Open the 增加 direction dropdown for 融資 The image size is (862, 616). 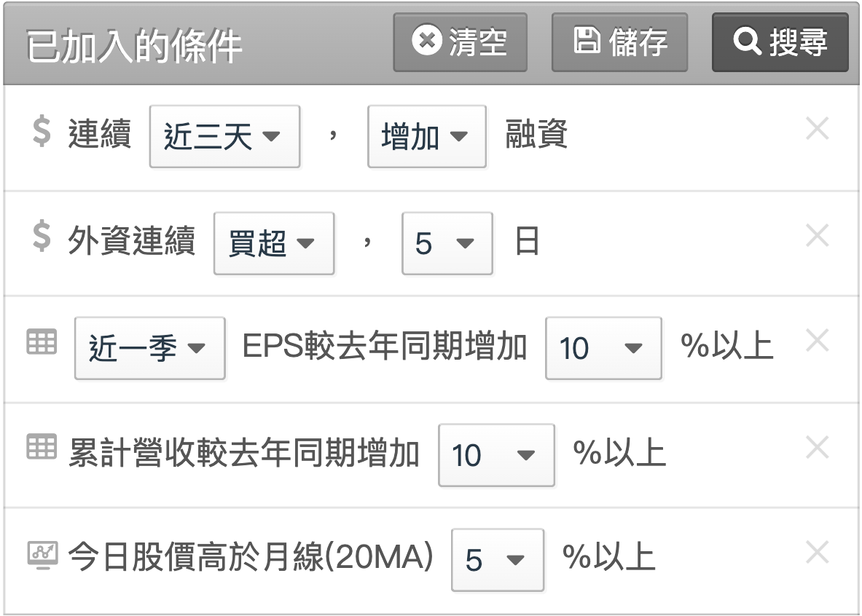point(426,136)
